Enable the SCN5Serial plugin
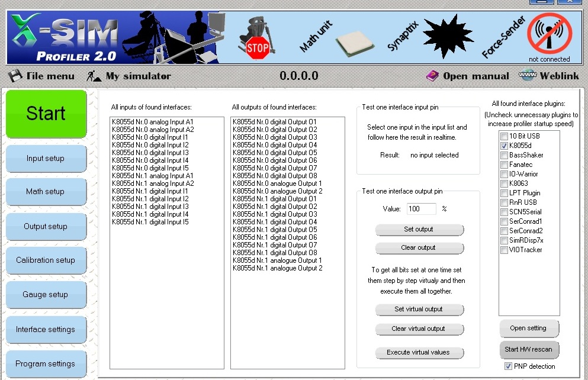 [x=505, y=212]
